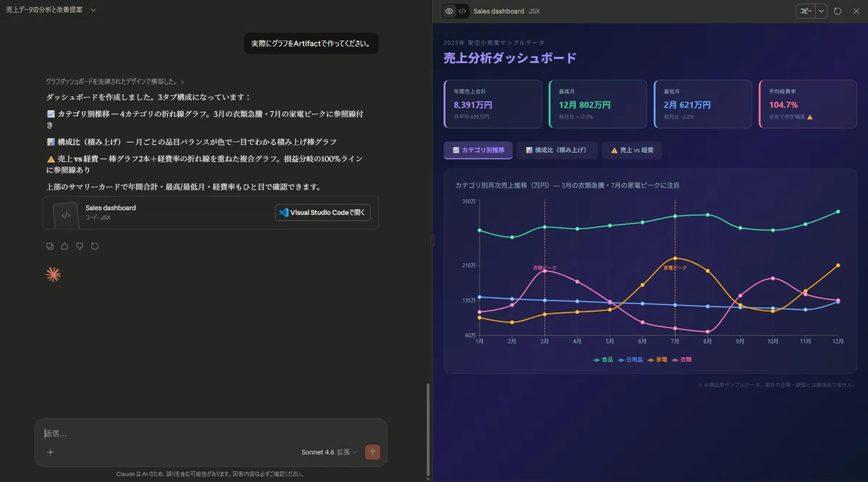Select the カテゴリ別推移 tab
Viewport: 868px width, 482px height.
[x=477, y=151]
